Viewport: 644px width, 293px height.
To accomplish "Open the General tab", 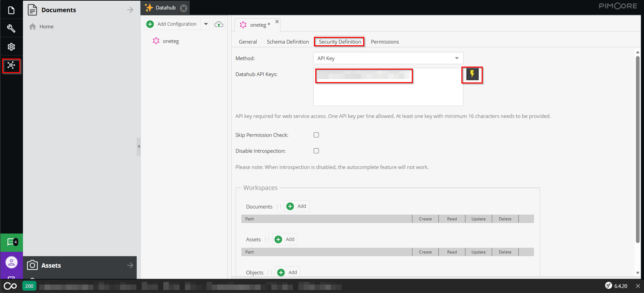I will pos(248,42).
